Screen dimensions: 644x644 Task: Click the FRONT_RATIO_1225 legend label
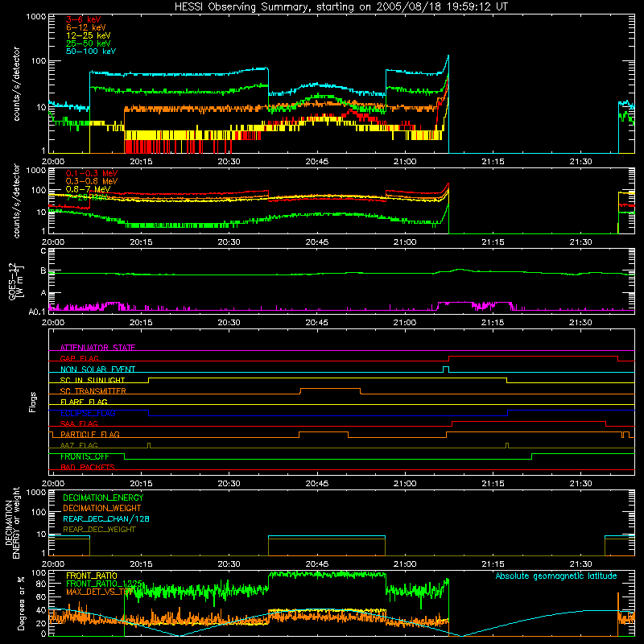[104, 584]
